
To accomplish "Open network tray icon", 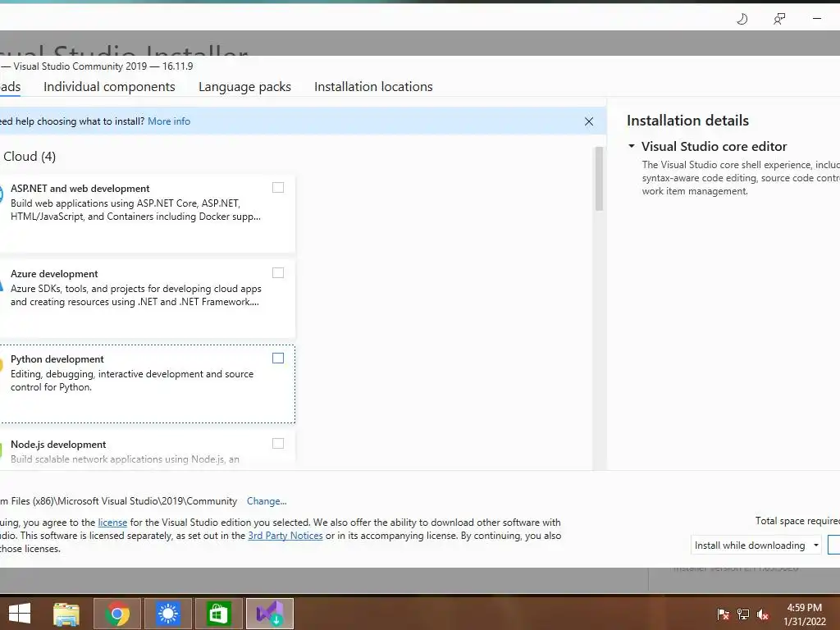I will (x=743, y=614).
